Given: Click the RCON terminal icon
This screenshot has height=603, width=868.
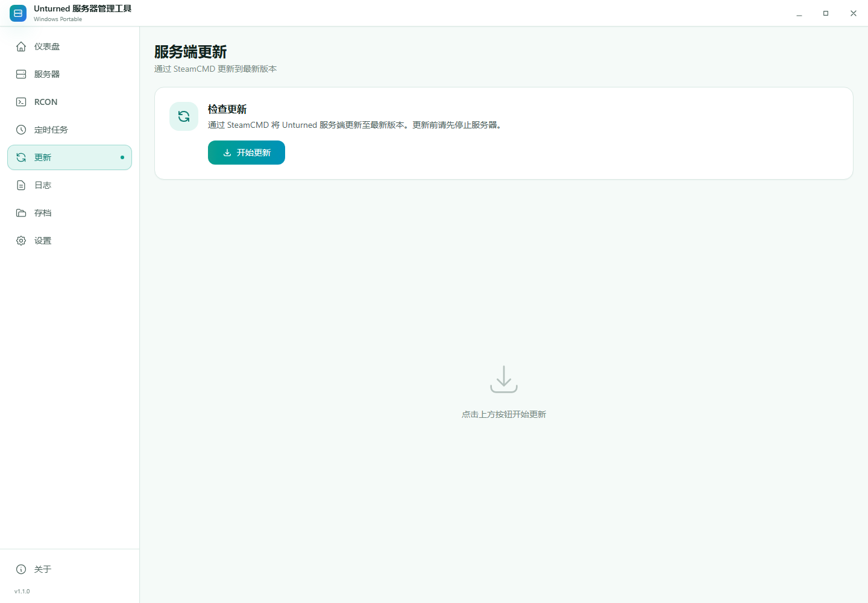Looking at the screenshot, I should tap(21, 102).
